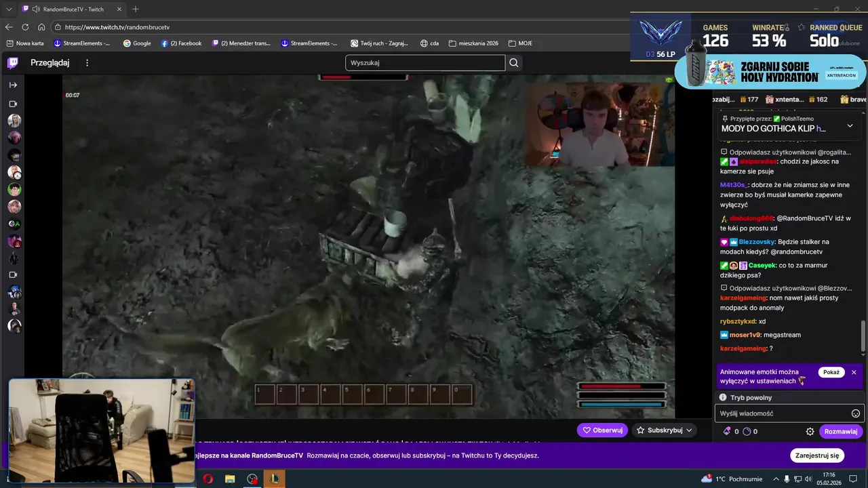Click the magnifier search button

[x=514, y=63]
